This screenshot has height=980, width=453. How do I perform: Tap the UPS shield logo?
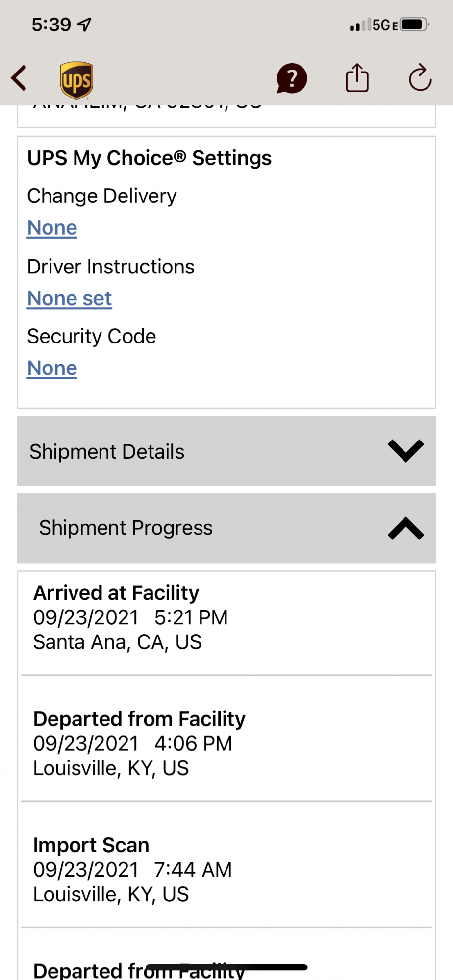[x=76, y=80]
